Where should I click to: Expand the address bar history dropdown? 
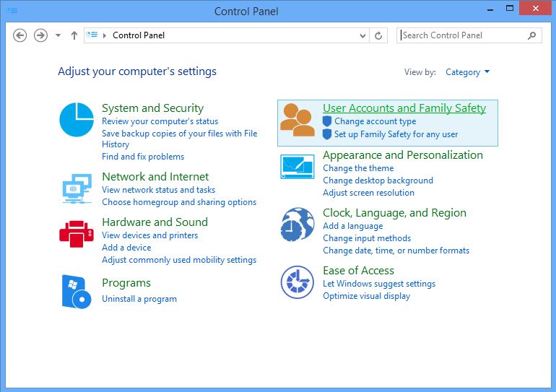[362, 35]
